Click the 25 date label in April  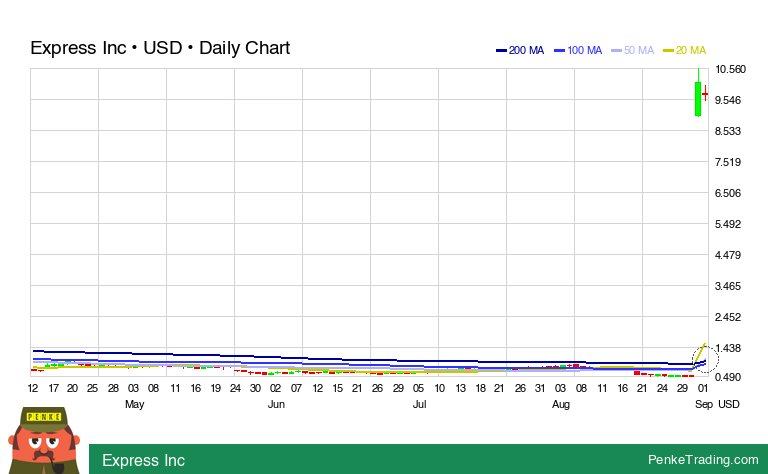[x=93, y=388]
